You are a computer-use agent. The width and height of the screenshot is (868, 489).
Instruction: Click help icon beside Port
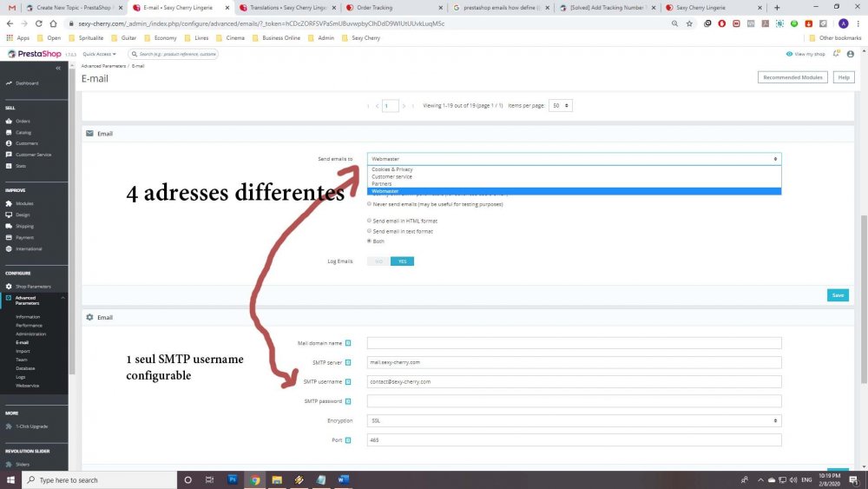[348, 440]
